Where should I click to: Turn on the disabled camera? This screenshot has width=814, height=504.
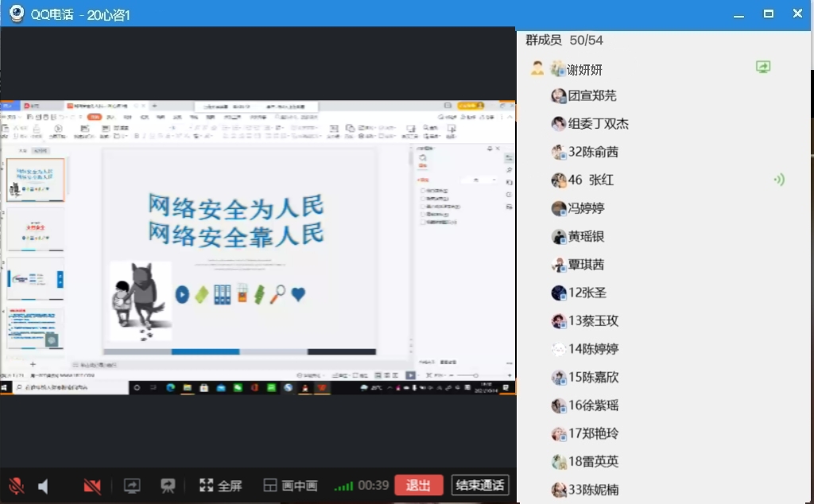(x=92, y=486)
